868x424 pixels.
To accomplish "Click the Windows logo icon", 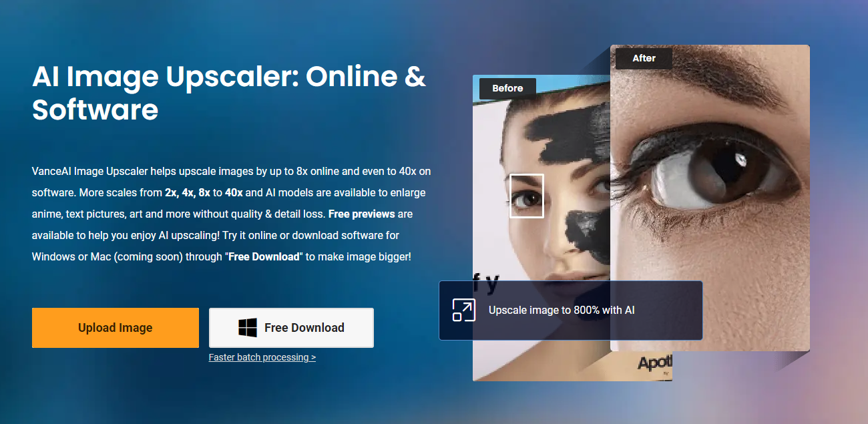I will tap(248, 327).
